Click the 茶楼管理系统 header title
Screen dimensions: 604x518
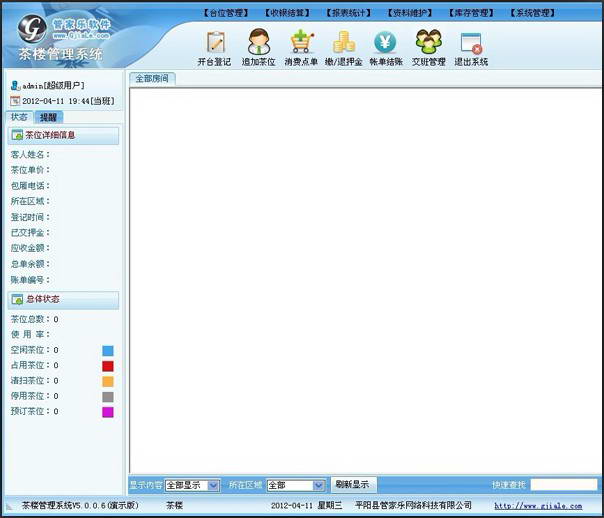click(x=60, y=54)
